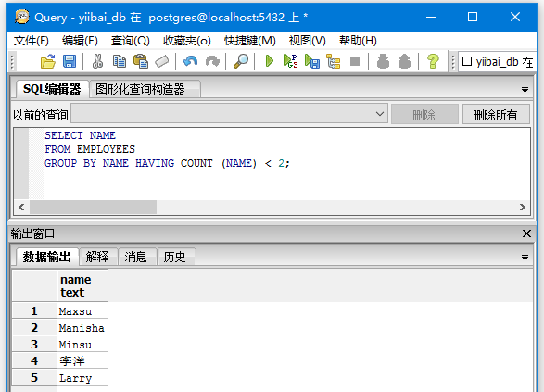Viewport: 544px width, 392px height.
Task: Click the yellow Help question mark icon
Action: coord(433,61)
